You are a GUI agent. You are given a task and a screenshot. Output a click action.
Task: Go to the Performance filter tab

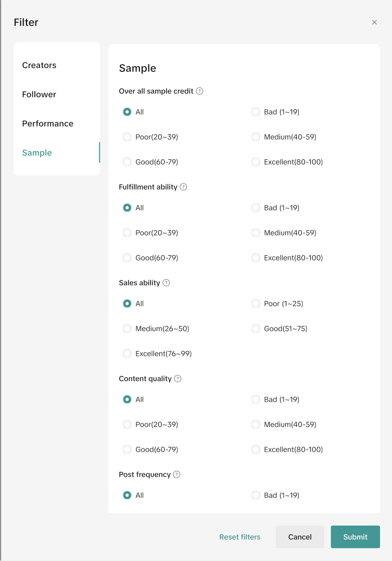[x=47, y=123]
